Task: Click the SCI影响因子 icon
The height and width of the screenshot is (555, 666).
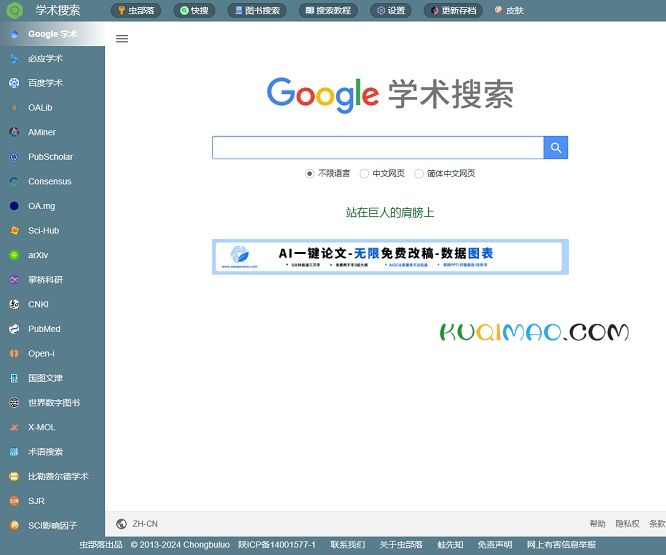Action: tap(14, 526)
